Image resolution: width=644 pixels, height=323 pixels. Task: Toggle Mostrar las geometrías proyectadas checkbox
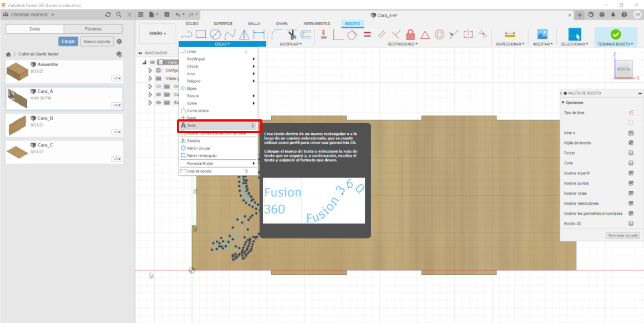[631, 213]
